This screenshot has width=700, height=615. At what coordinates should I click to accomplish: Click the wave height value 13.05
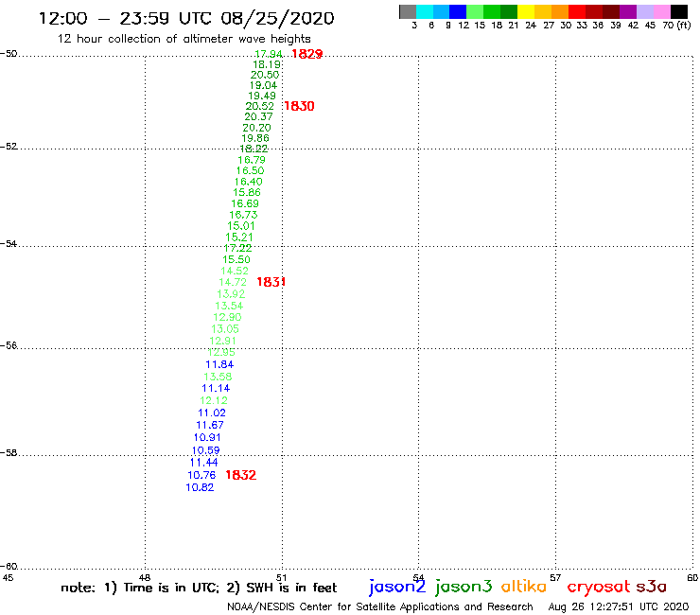click(225, 329)
